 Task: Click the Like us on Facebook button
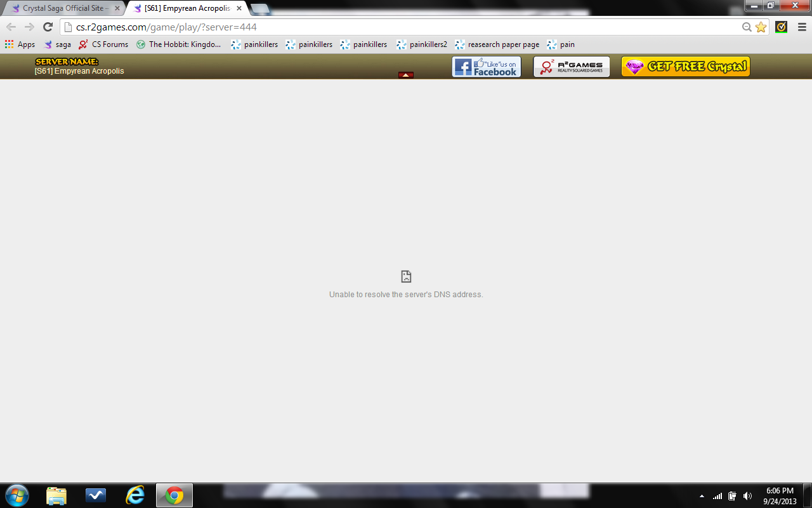pyautogui.click(x=486, y=67)
